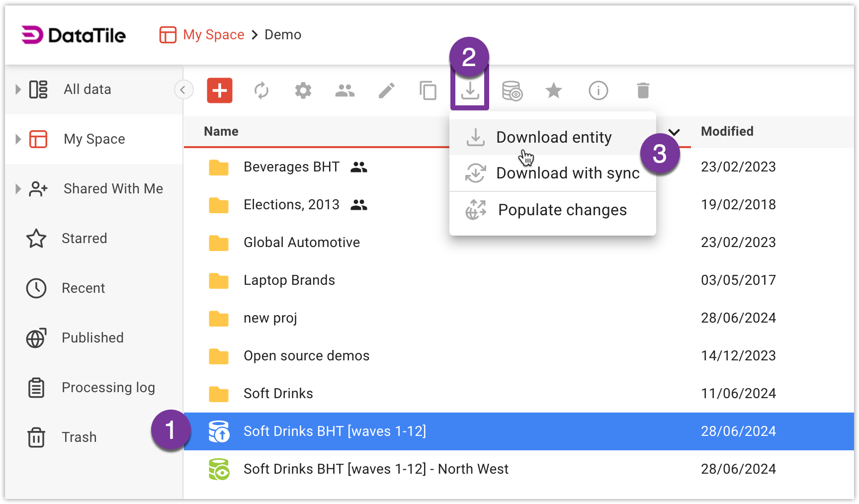The width and height of the screenshot is (859, 504).
Task: Expand the All data tree
Action: pos(18,89)
